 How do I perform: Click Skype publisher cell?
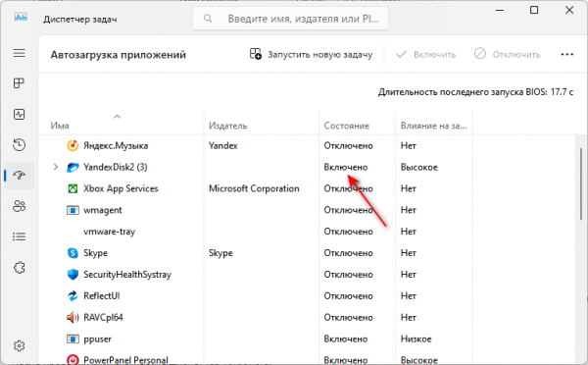(x=220, y=253)
